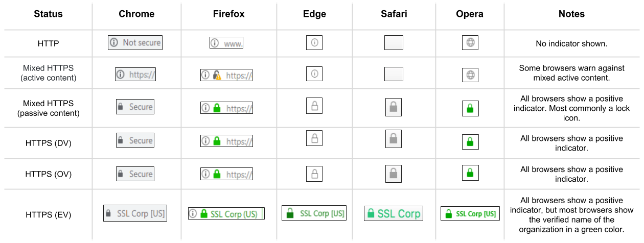Viewport: 644px width, 243px height.
Task: Click the Edge info icon in HTTP row
Action: tap(314, 43)
